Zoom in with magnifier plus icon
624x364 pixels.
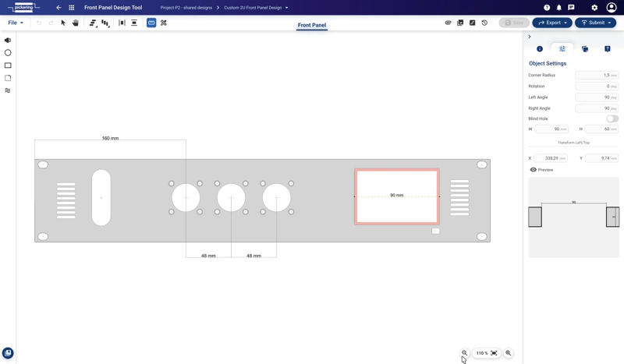509,353
